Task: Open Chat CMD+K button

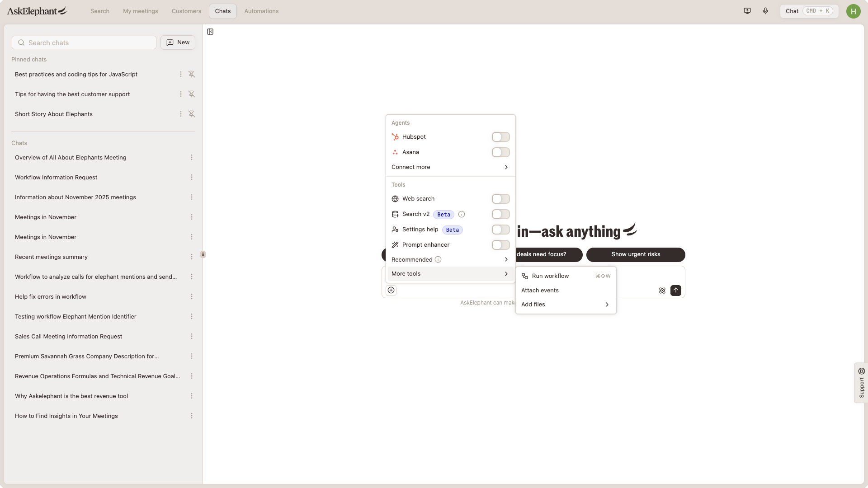Action: [x=809, y=11]
